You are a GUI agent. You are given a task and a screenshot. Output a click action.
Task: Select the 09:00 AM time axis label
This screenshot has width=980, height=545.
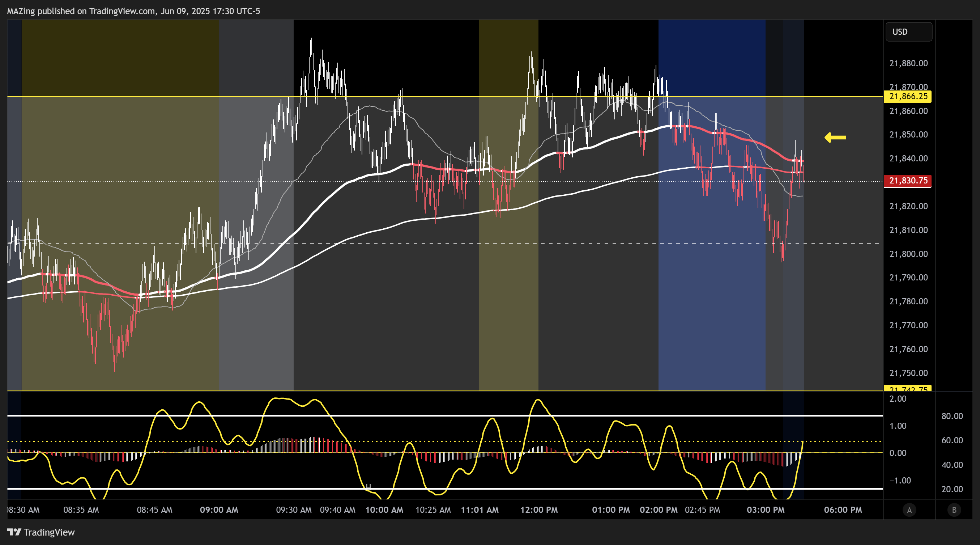click(219, 510)
